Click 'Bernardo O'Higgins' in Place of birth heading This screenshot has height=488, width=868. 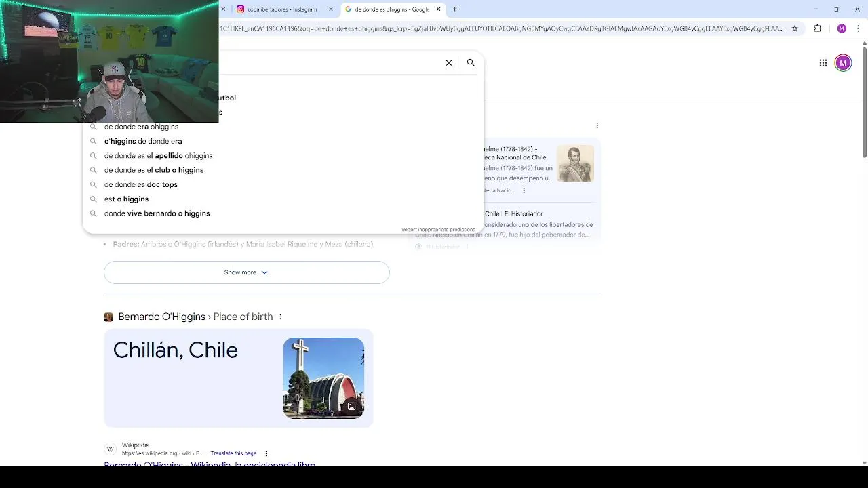click(x=161, y=317)
